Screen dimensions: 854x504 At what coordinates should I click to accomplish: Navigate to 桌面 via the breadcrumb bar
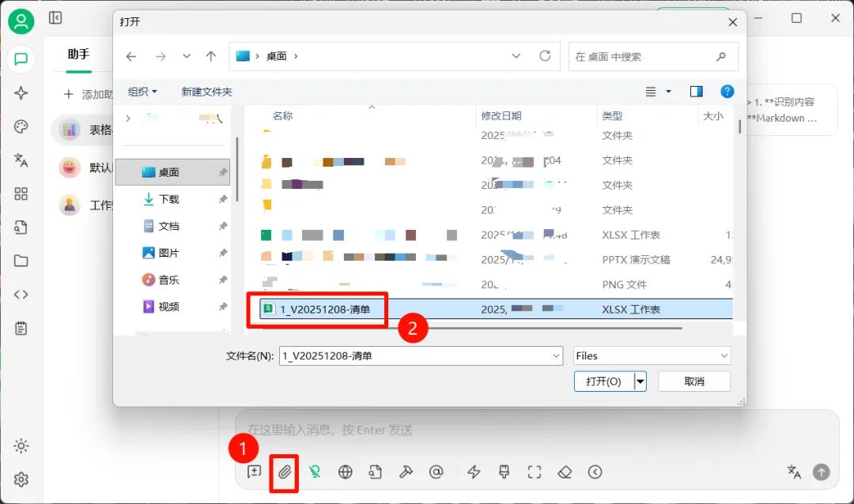[x=278, y=56]
